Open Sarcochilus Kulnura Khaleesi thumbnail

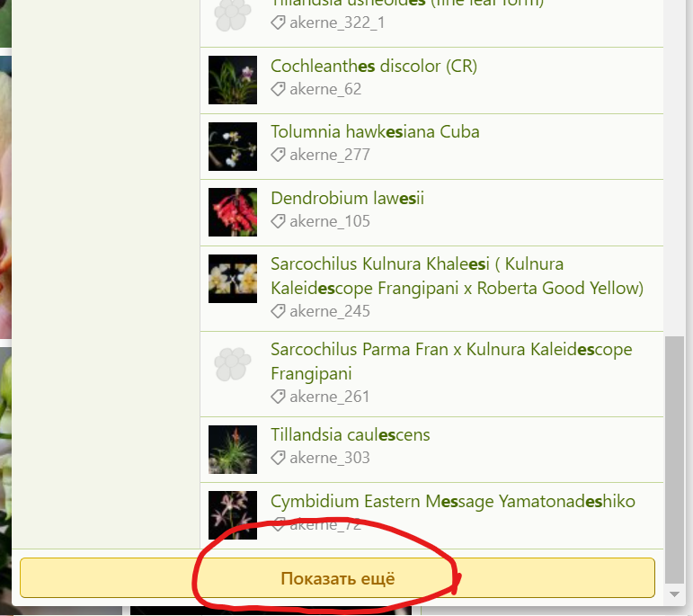coord(233,279)
